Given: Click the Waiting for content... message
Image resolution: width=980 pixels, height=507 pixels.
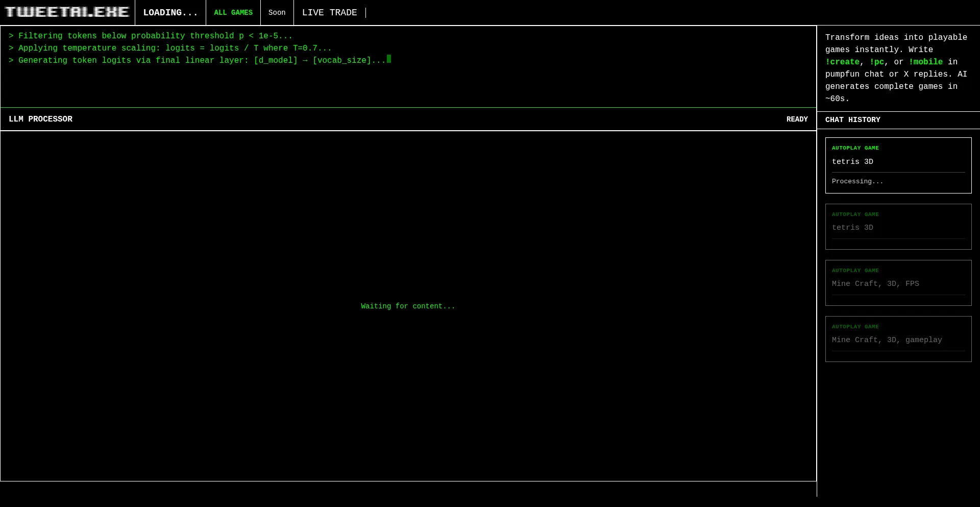Looking at the screenshot, I should click(408, 306).
